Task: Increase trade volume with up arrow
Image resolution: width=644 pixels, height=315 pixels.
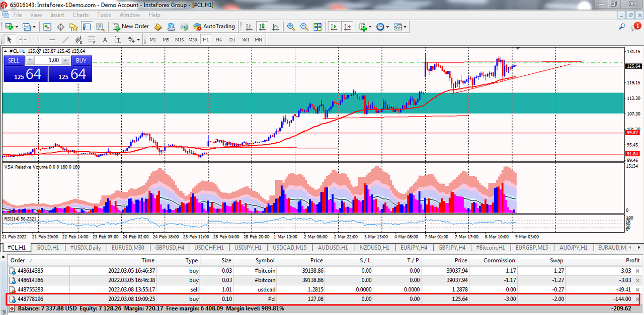Action: [66, 60]
